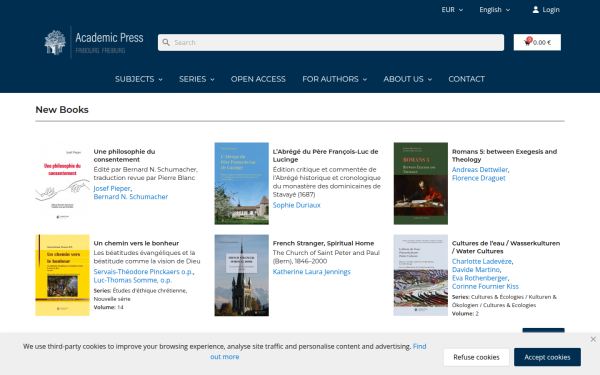The image size is (600, 375).
Task: Click the Accept cookies button
Action: tap(547, 357)
